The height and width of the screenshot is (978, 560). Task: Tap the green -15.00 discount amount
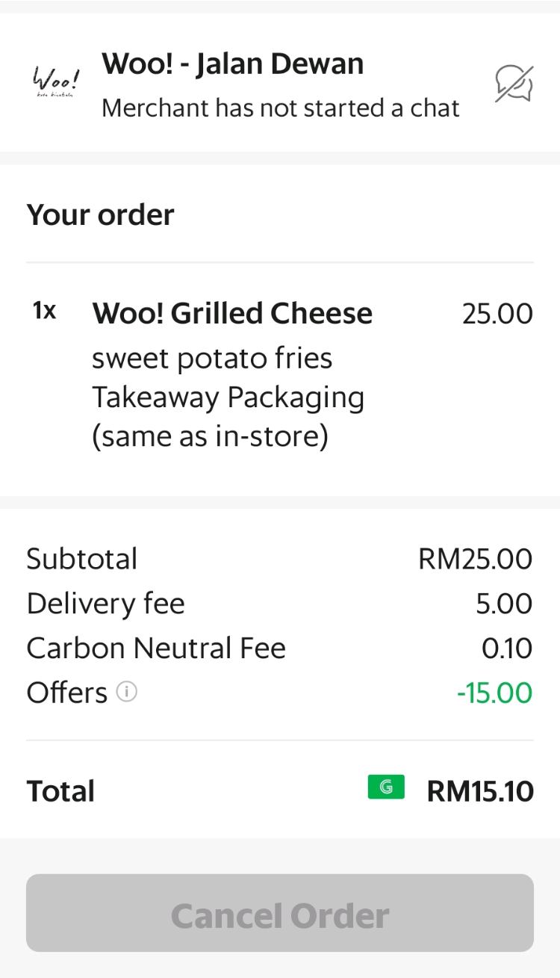(494, 693)
